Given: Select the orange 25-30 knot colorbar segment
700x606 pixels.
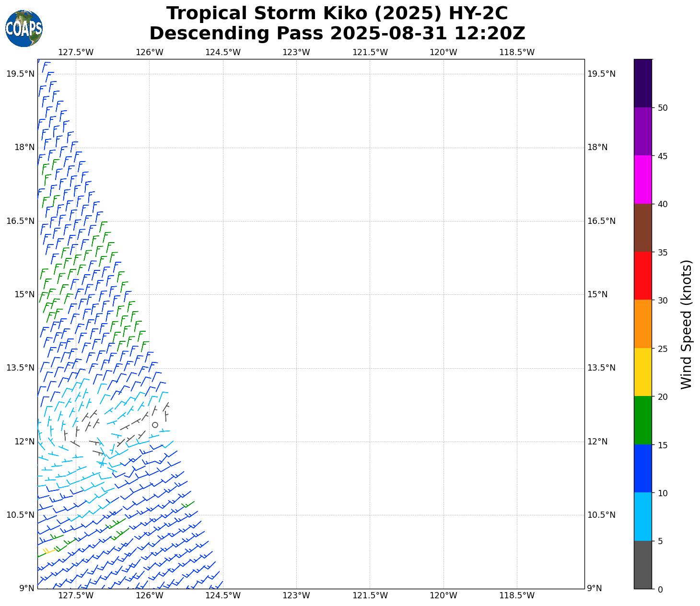Looking at the screenshot, I should [643, 324].
